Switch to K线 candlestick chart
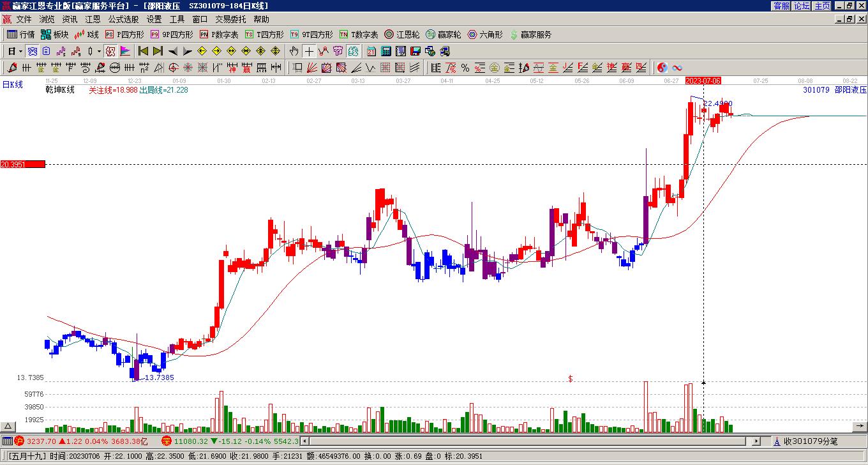Image resolution: width=868 pixels, height=465 pixels. [x=86, y=34]
